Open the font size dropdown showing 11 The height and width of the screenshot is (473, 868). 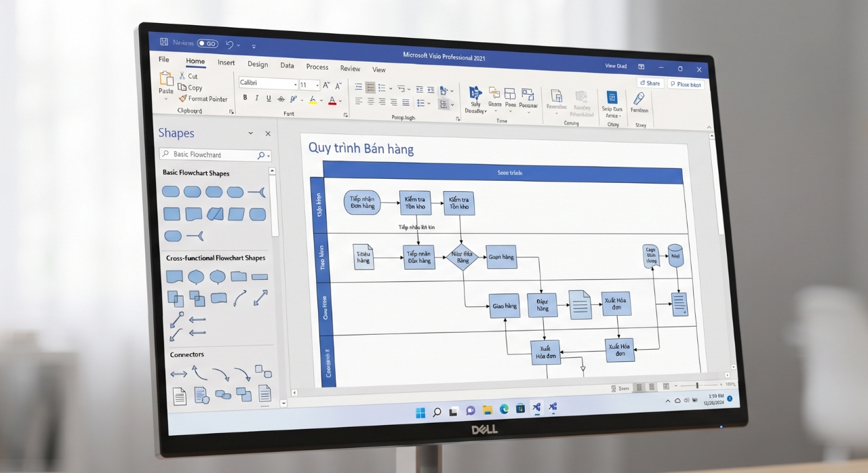(x=309, y=85)
